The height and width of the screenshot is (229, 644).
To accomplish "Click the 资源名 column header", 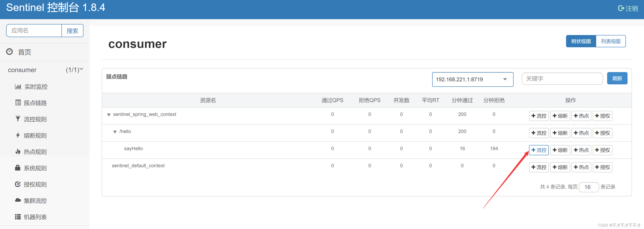I will tap(208, 100).
